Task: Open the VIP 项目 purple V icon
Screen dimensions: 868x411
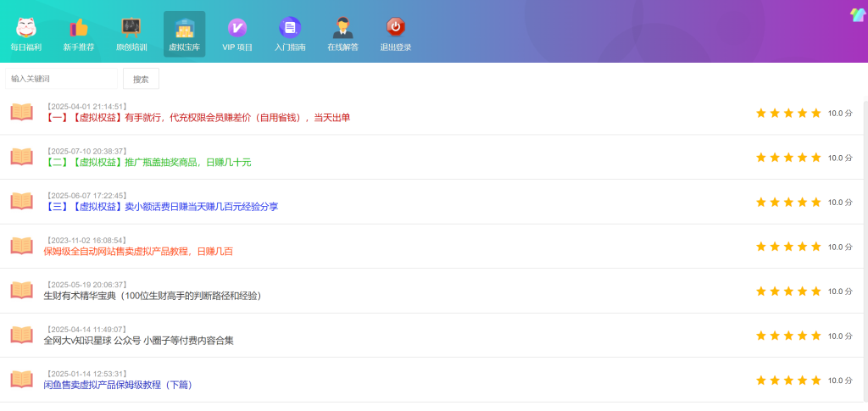Action: (237, 27)
